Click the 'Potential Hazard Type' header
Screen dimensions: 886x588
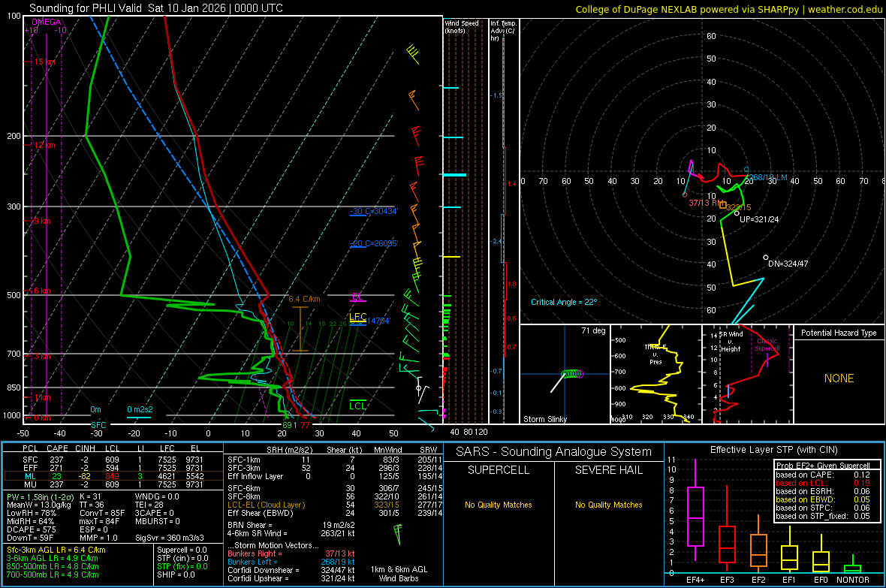[839, 333]
